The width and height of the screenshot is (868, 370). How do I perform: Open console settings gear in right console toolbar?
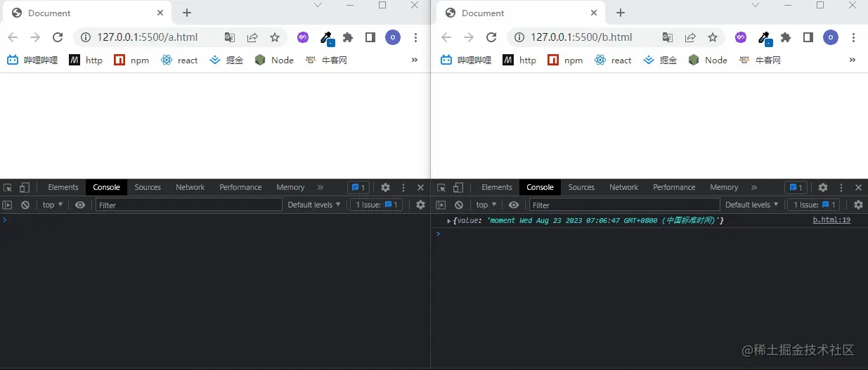[858, 205]
